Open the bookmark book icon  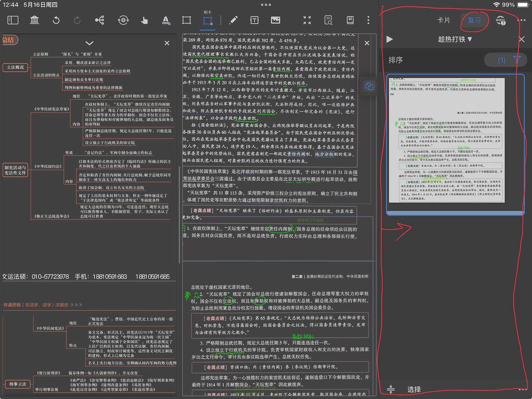pos(350,20)
